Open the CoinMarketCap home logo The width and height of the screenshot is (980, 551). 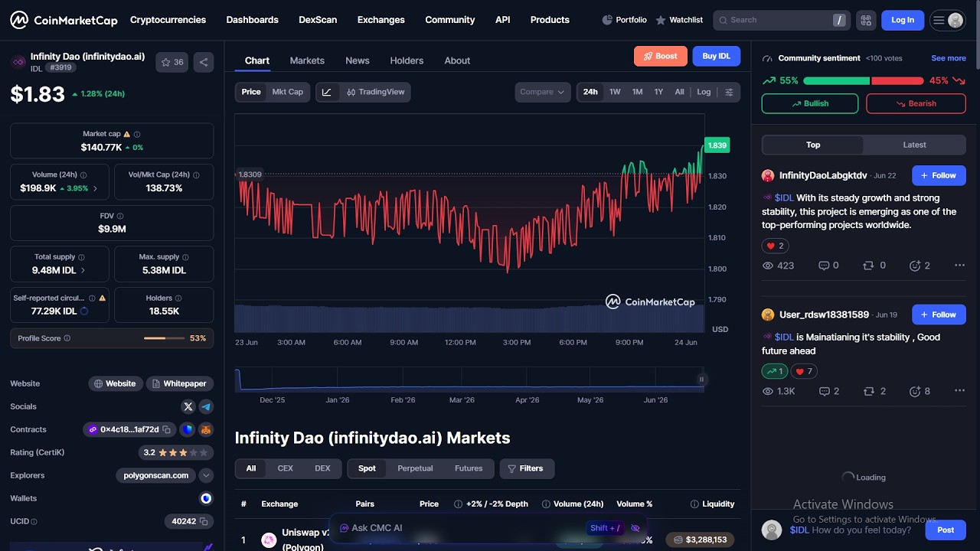[64, 20]
